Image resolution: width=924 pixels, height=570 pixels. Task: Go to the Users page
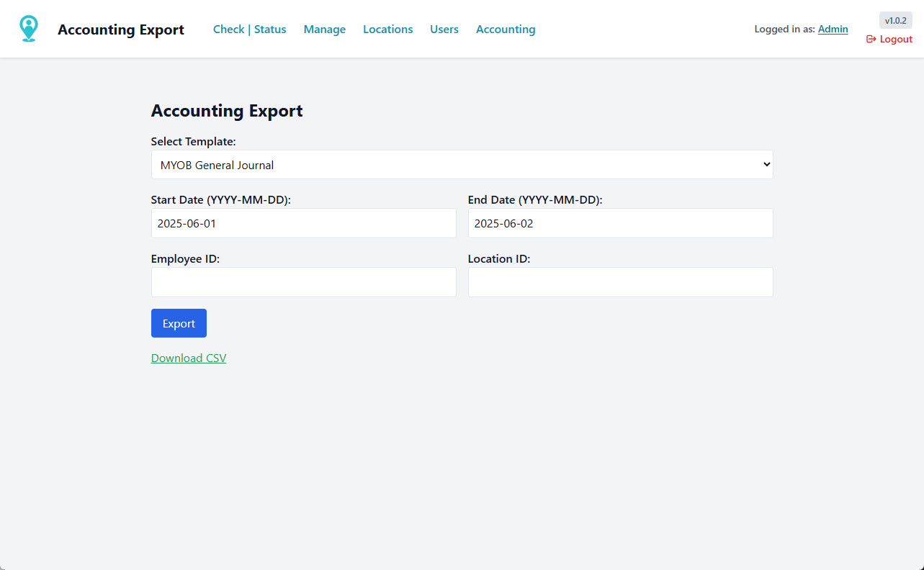[444, 30]
